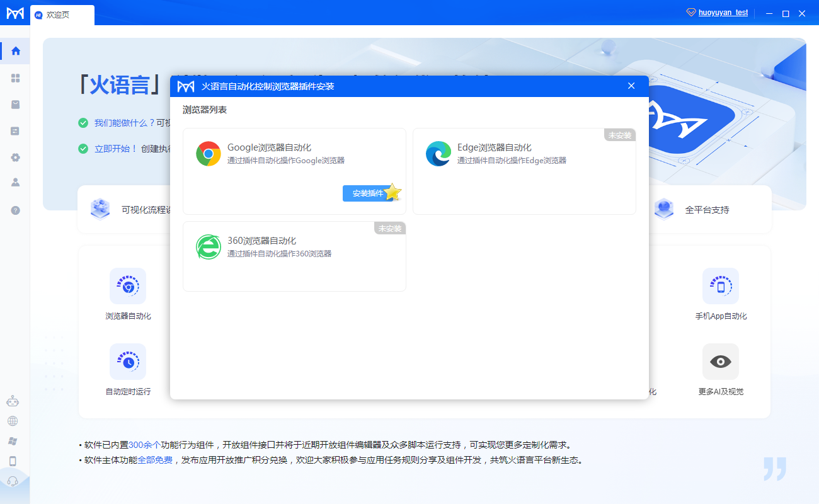Click the mobile phone icon in the lower sidebar
819x504 pixels.
13,461
